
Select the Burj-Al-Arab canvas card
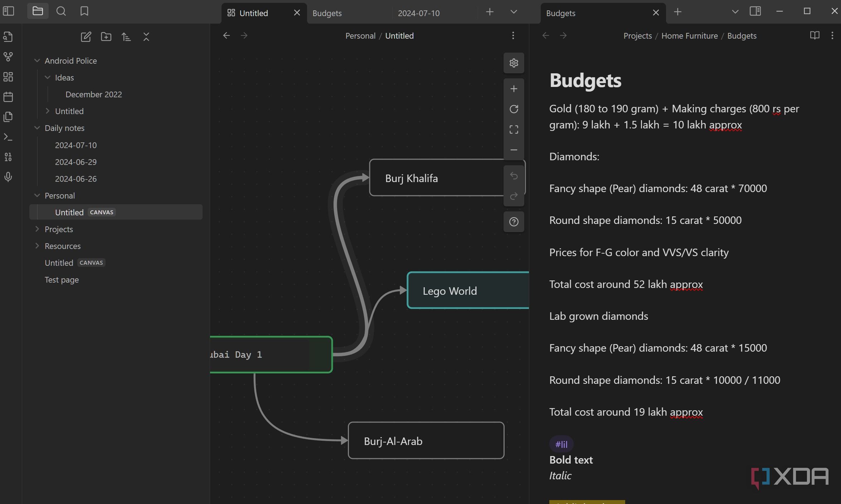tap(426, 441)
